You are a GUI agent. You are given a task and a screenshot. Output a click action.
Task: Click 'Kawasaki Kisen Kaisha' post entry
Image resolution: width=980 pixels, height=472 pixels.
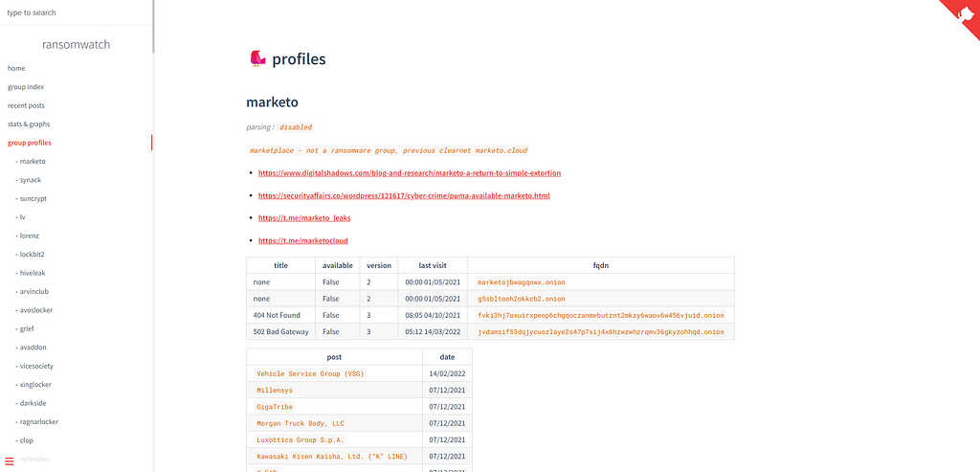coord(333,457)
